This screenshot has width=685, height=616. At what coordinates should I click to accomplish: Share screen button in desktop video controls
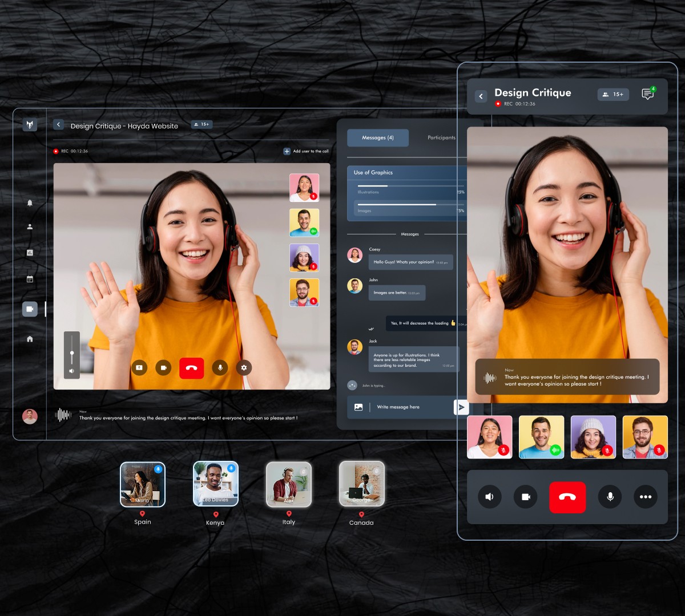[139, 368]
